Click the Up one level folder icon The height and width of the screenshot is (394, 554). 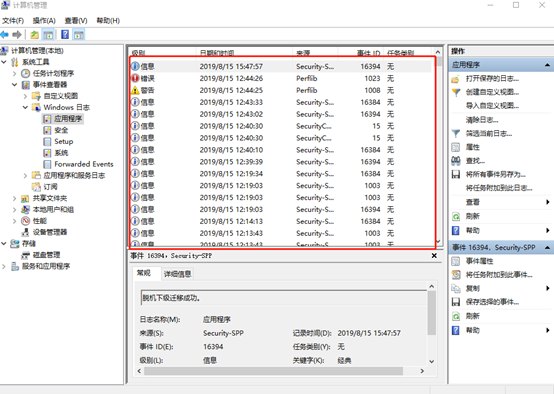(34, 35)
